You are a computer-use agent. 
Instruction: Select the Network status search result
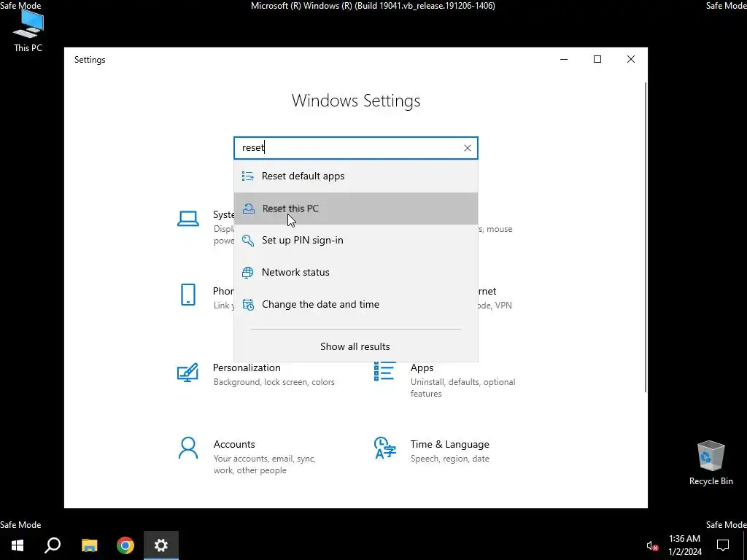pos(355,273)
